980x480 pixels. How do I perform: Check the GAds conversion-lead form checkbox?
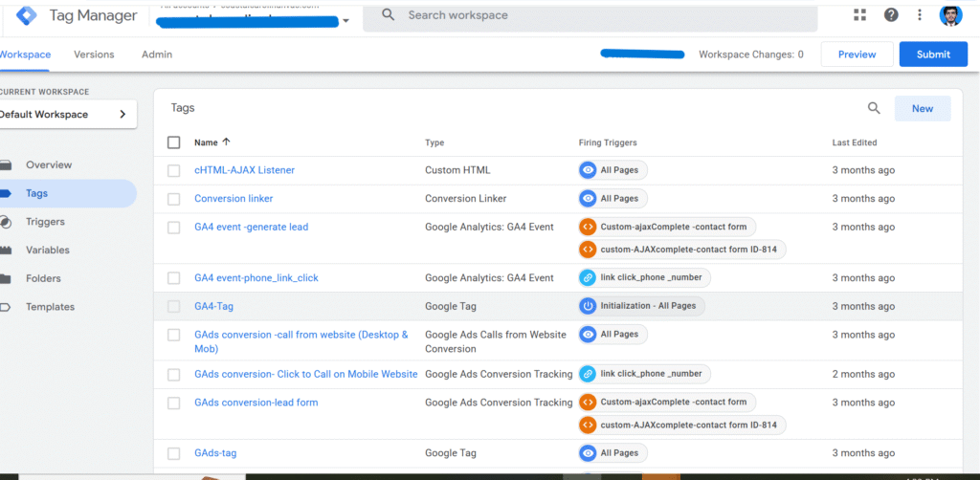point(174,404)
